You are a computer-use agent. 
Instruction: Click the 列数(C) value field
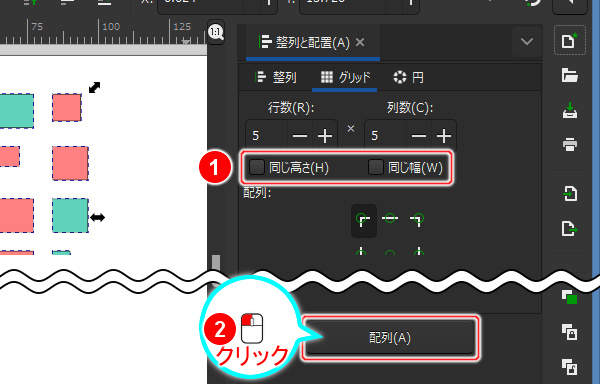[x=385, y=135]
